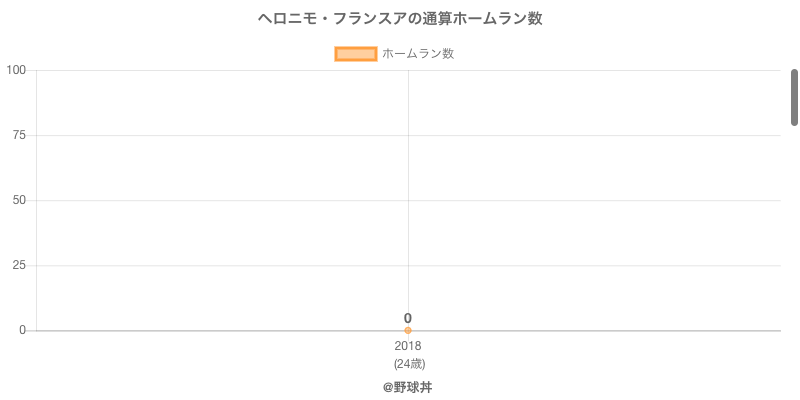This screenshot has width=800, height=400.
Task: Click the ホームラン数 legend label text
Action: pos(418,54)
